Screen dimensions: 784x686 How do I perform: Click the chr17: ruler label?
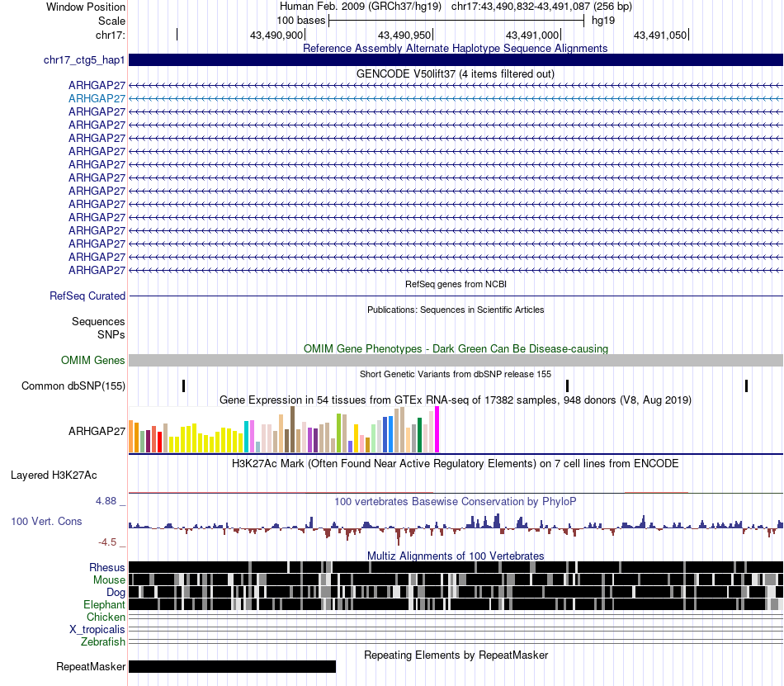click(x=110, y=35)
